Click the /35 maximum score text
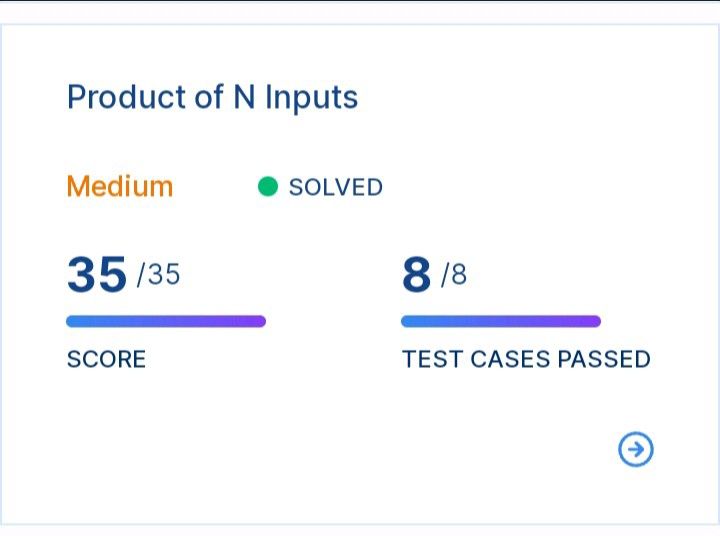Viewport: 720px width, 536px height. click(158, 274)
